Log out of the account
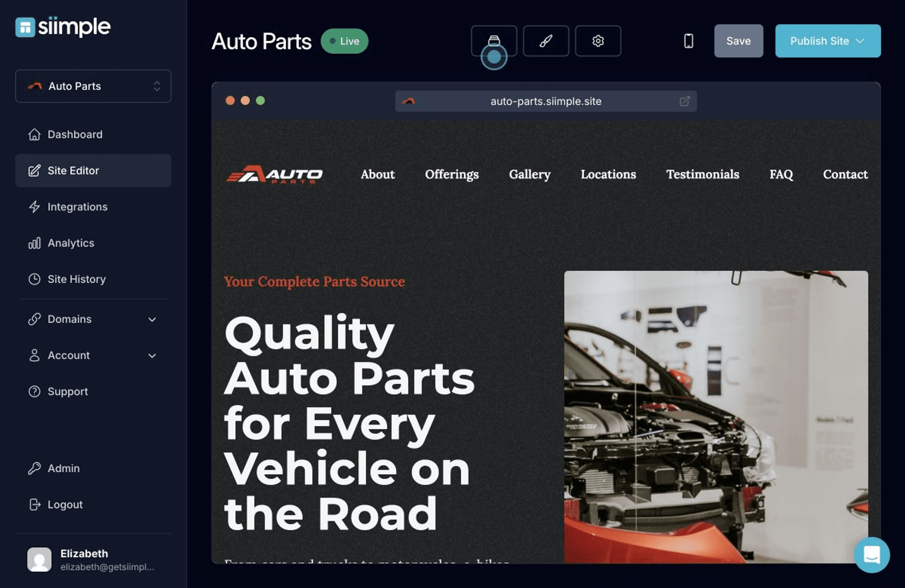The width and height of the screenshot is (905, 588). (x=93, y=504)
